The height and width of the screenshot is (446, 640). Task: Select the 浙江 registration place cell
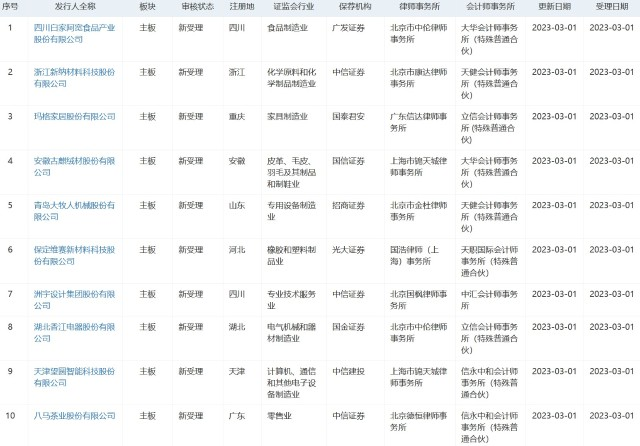(237, 72)
